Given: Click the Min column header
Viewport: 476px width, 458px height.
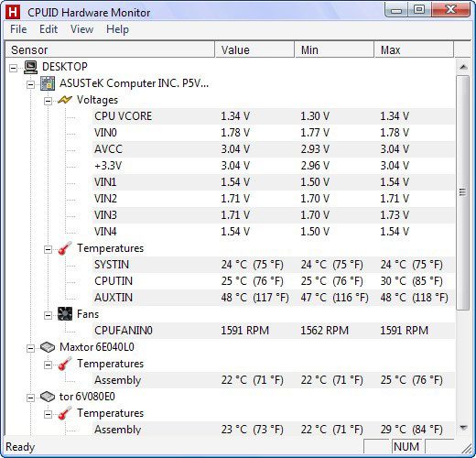Looking at the screenshot, I should click(x=334, y=49).
